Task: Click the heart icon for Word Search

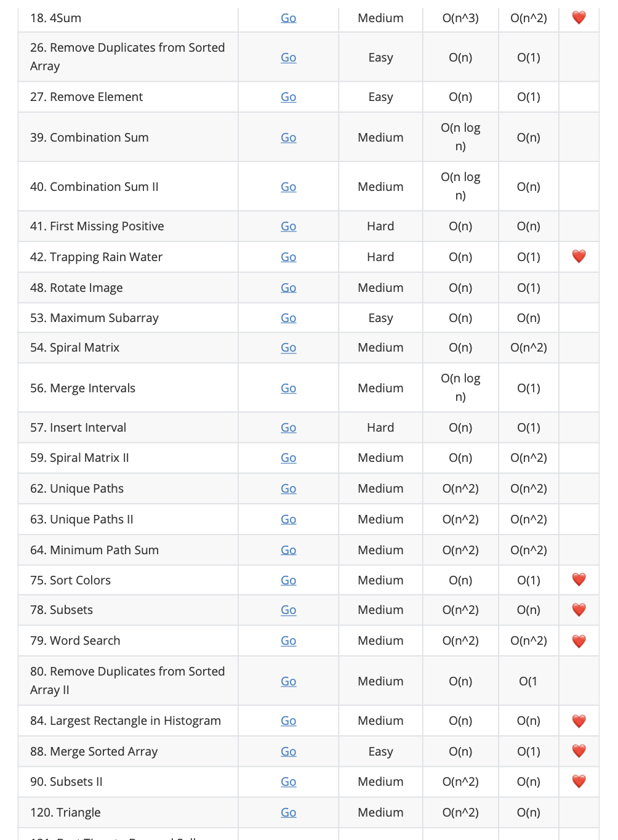Action: [579, 641]
